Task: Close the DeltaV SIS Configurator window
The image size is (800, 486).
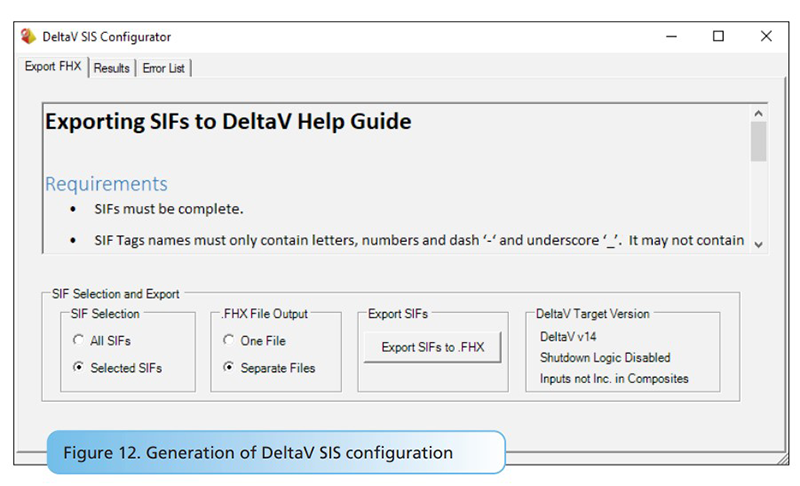Action: [766, 36]
